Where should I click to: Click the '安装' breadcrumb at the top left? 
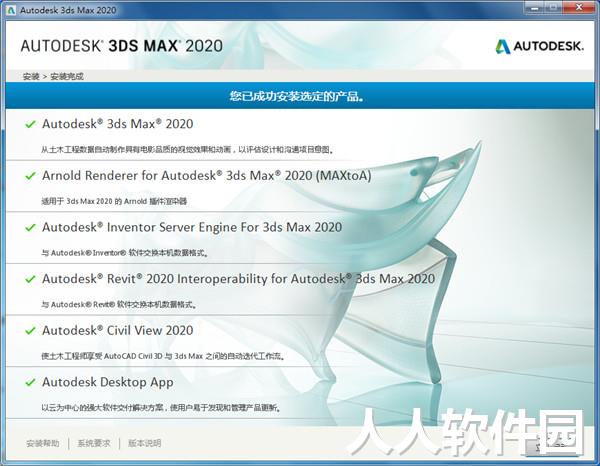[x=31, y=77]
